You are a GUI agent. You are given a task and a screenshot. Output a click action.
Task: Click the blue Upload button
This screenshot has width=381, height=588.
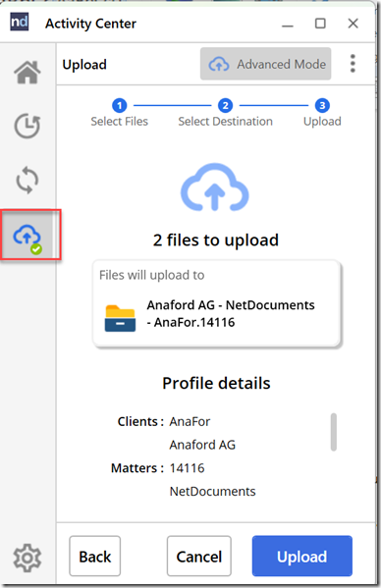[x=302, y=557]
